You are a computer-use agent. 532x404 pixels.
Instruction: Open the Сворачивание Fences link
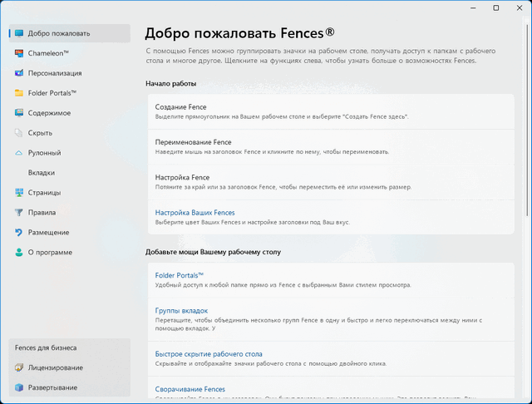[x=190, y=389]
